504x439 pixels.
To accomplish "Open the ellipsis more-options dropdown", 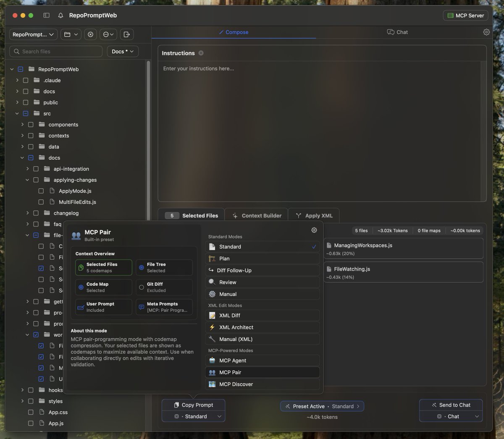I will pyautogui.click(x=108, y=34).
